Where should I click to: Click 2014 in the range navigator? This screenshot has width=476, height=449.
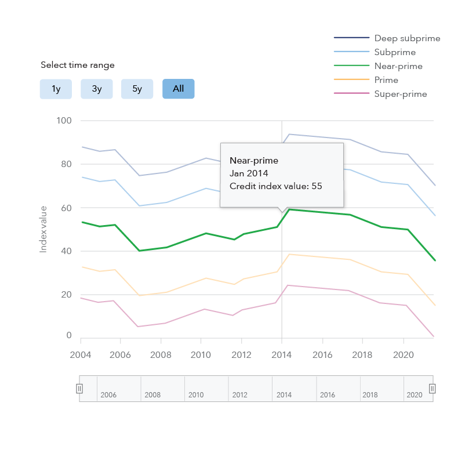click(284, 395)
